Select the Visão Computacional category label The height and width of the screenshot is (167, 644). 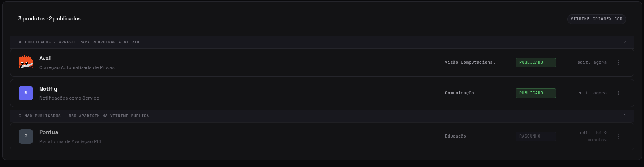470,63
